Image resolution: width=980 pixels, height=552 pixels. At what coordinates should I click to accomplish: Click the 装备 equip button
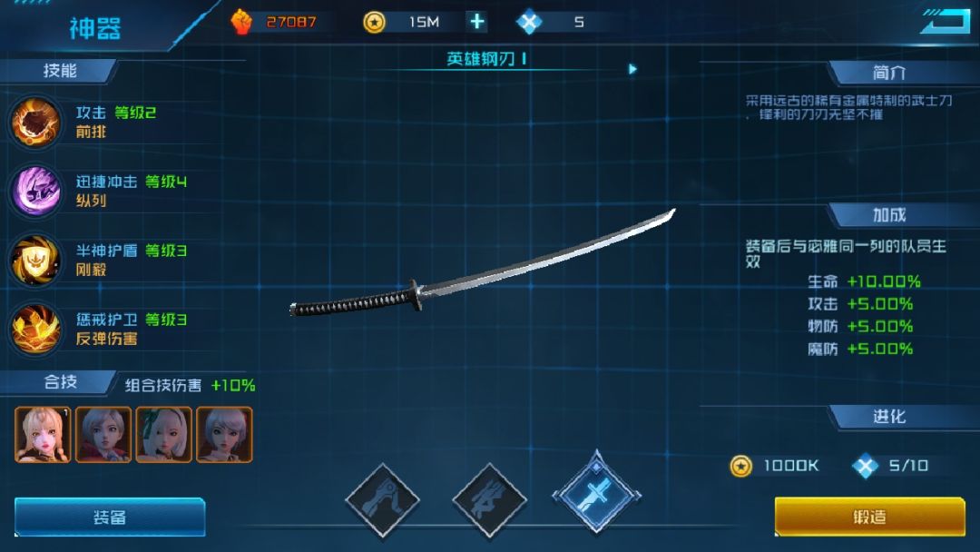point(110,517)
